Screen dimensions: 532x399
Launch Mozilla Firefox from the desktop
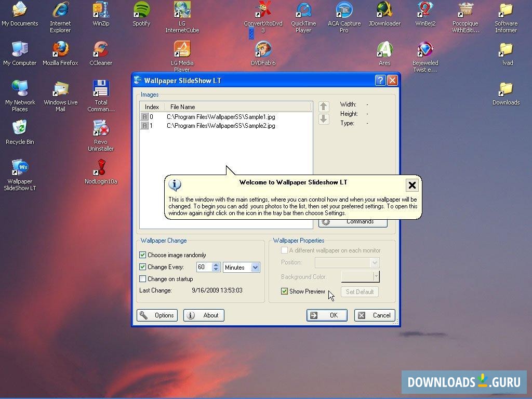click(x=60, y=51)
